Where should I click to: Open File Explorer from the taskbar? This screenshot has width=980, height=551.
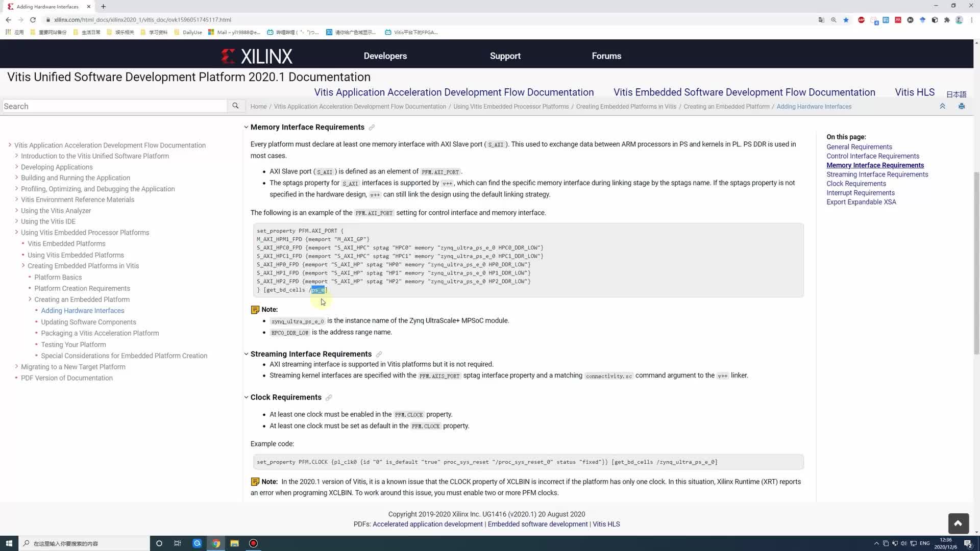[235, 543]
